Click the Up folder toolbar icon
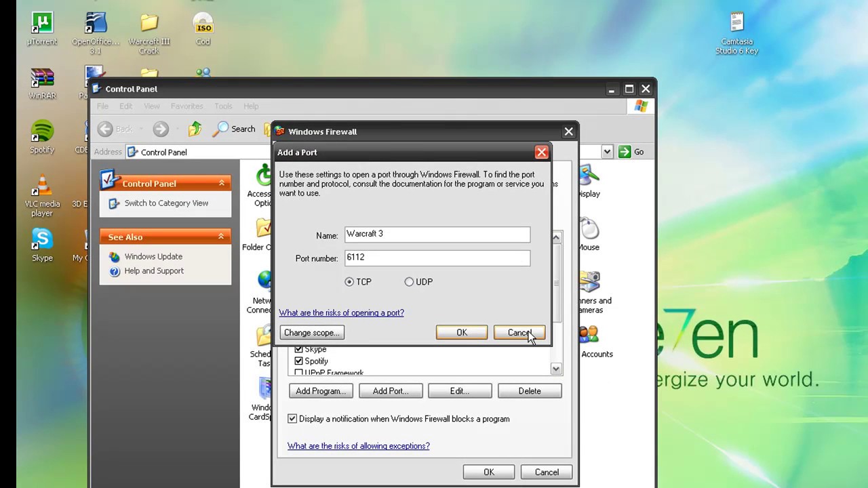Screen dimensions: 868x488 click(195, 129)
